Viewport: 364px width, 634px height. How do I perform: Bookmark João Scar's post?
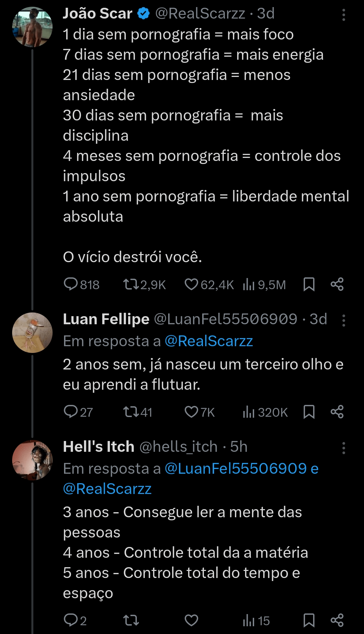click(309, 284)
